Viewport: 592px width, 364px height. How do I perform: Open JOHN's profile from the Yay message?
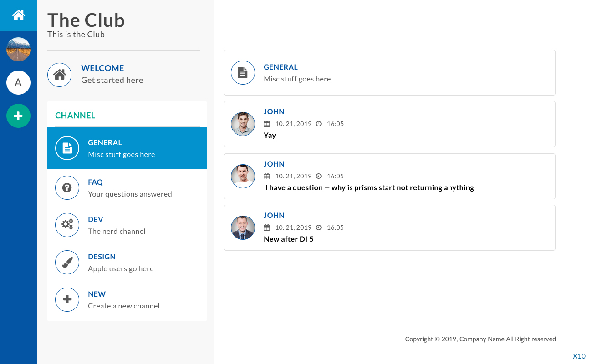tap(243, 124)
